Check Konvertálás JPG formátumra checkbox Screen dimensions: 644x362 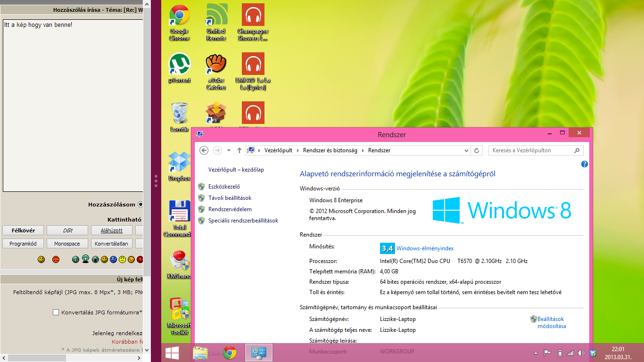[x=56, y=312]
